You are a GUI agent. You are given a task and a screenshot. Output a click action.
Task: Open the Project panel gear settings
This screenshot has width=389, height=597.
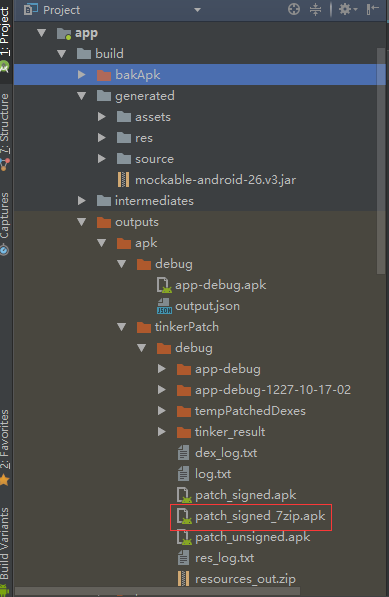coord(348,9)
